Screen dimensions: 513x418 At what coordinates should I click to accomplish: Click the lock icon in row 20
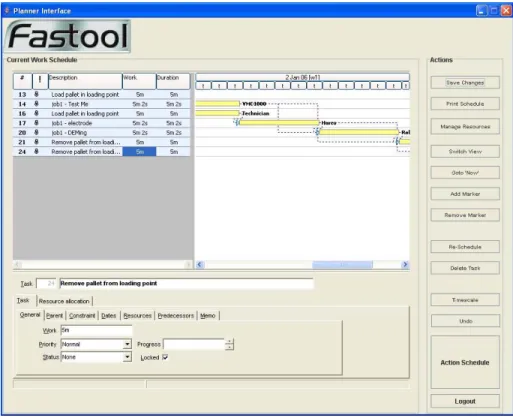point(37,132)
